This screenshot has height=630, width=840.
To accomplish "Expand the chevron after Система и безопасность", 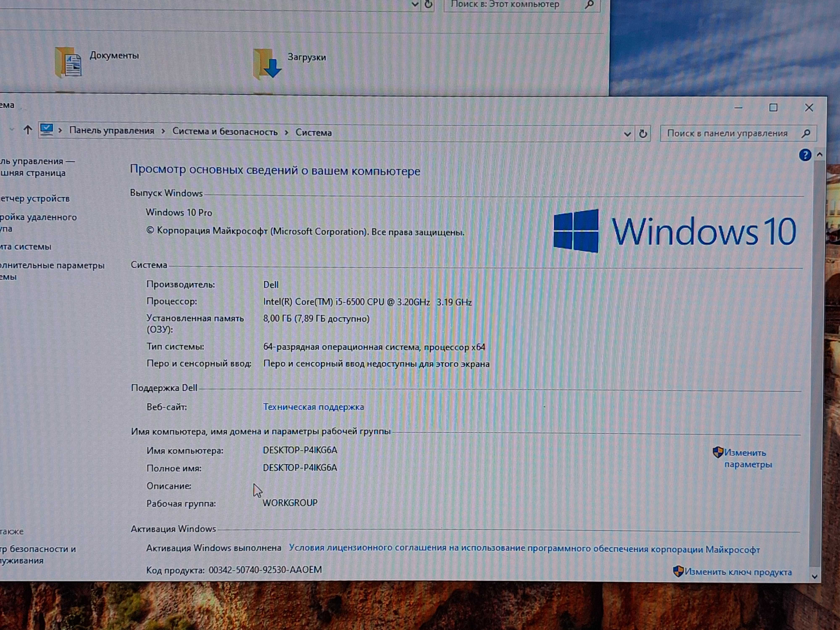I will tap(287, 132).
